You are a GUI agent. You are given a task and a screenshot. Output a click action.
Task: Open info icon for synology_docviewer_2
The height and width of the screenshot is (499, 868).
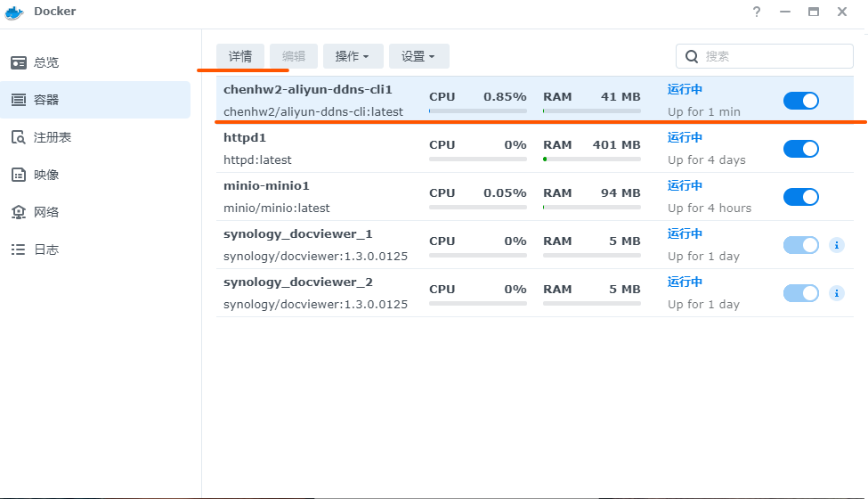(837, 293)
